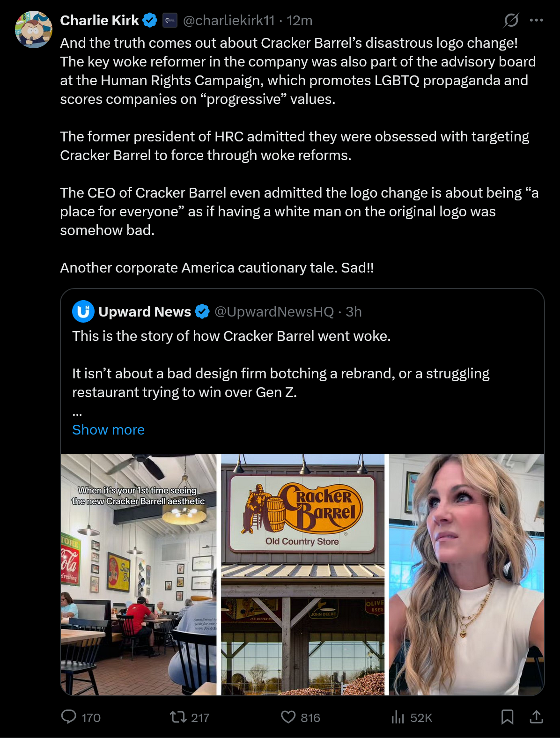This screenshot has height=738, width=560.
Task: Expand quoted post with Show more
Action: [108, 429]
